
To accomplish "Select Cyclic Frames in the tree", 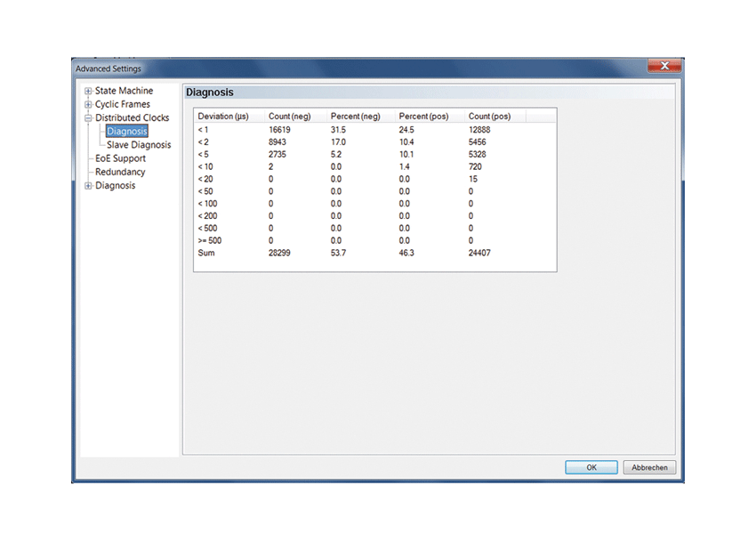I will click(x=123, y=104).
